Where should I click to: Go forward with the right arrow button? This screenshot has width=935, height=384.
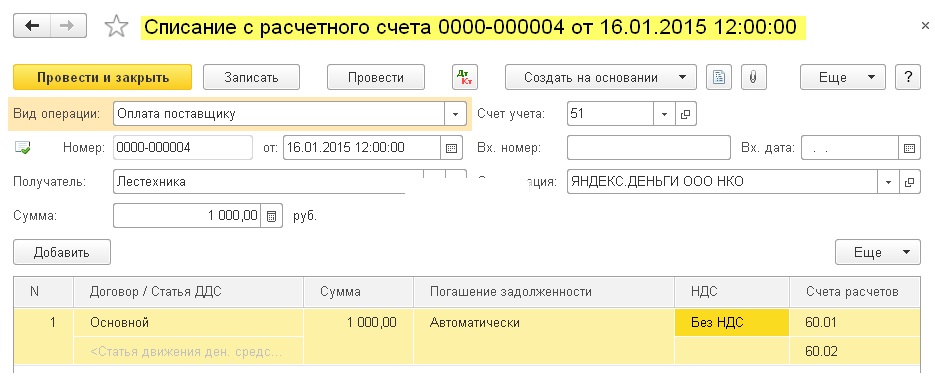click(x=69, y=26)
